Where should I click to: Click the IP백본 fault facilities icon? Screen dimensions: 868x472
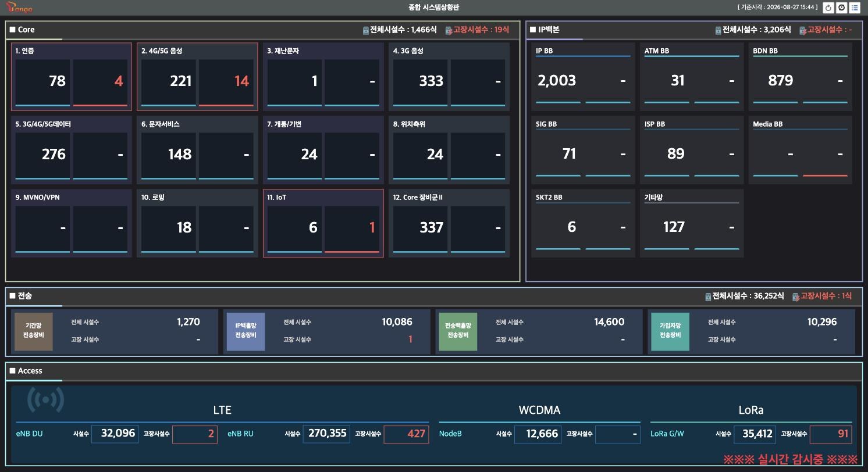(803, 30)
